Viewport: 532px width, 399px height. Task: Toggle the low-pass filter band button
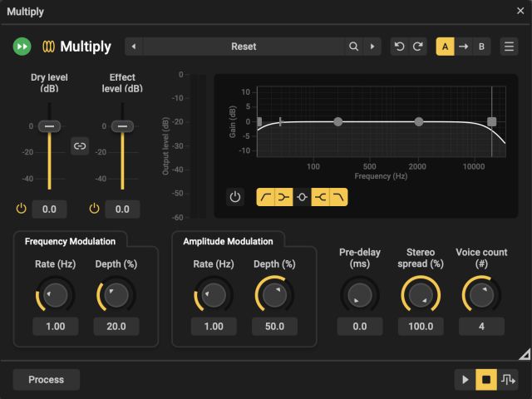click(338, 197)
